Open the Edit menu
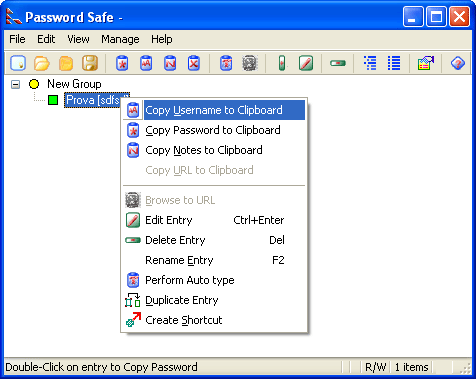This screenshot has width=476, height=379. 46,39
